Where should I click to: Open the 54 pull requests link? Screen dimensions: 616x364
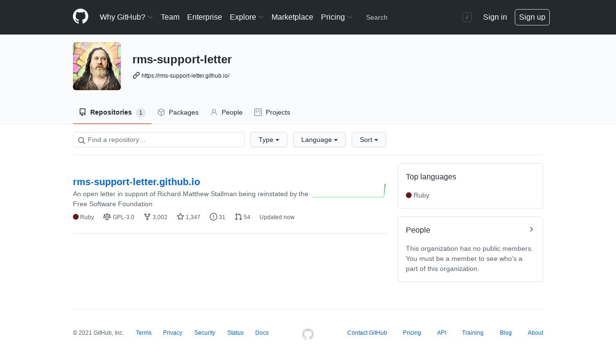(x=242, y=217)
